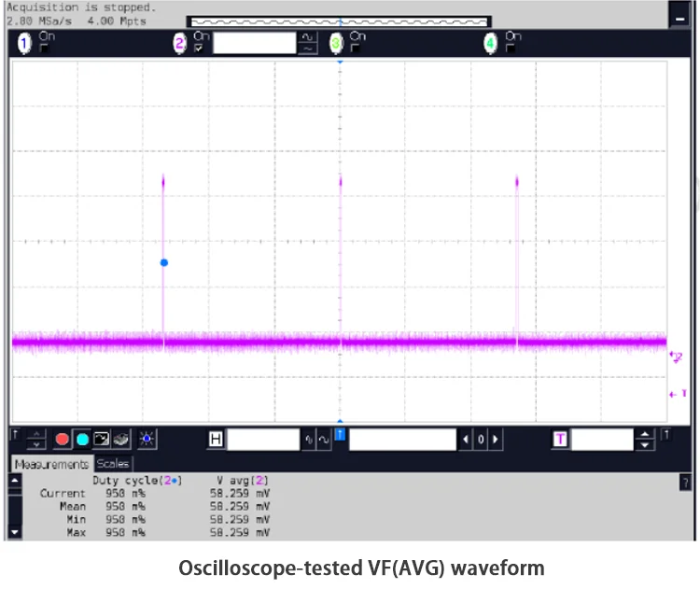Click channel 2 smaller waveform scale button
The image size is (700, 589).
pyautogui.click(x=308, y=49)
